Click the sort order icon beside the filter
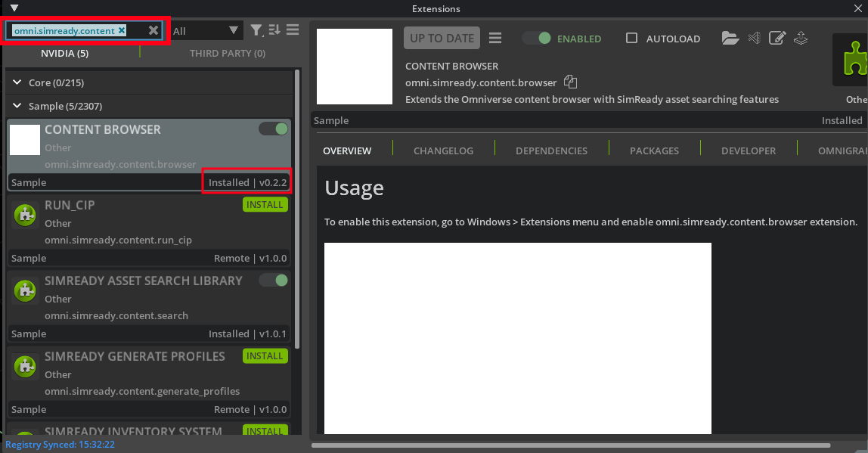The image size is (868, 453). [x=274, y=30]
